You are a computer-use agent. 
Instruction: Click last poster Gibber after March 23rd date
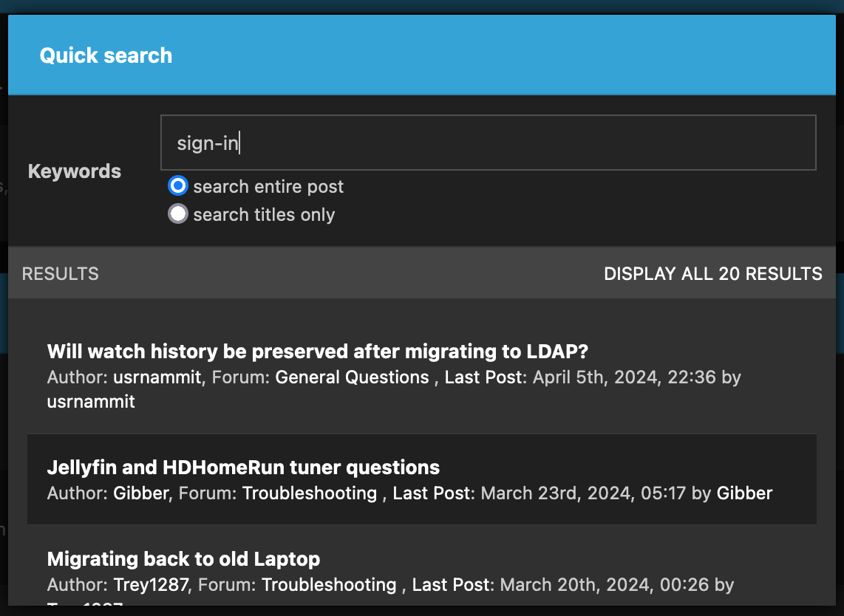tap(744, 493)
